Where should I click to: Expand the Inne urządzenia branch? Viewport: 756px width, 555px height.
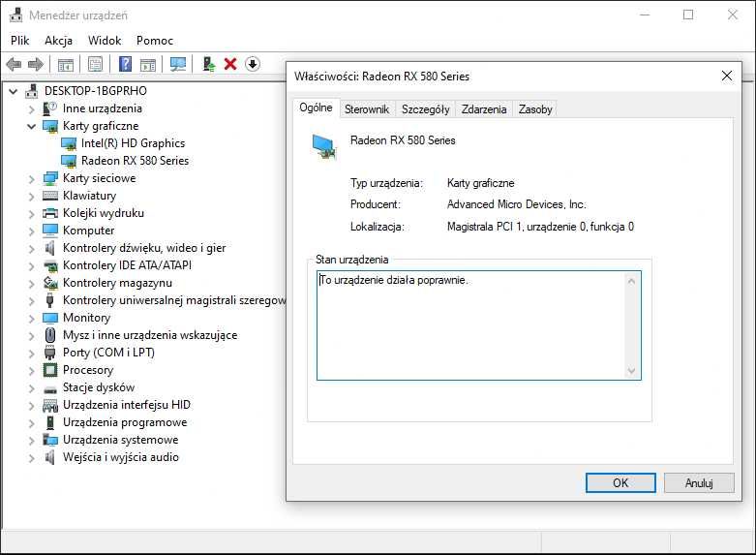(31, 109)
